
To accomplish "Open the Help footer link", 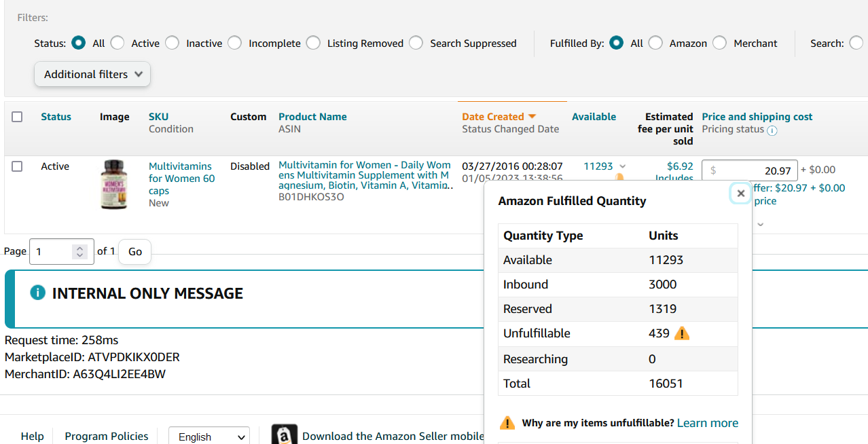I will tap(32, 437).
